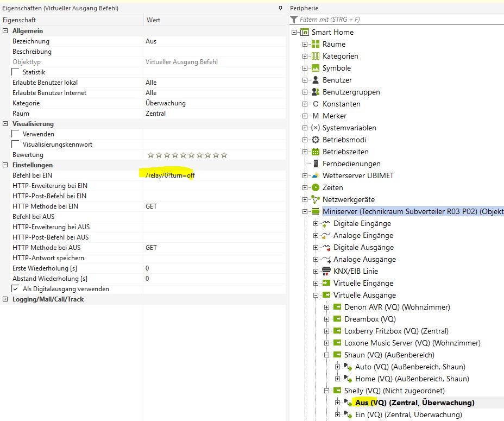This screenshot has width=504, height=421.
Task: Select Denon AVR (VQ) tree entry
Action: 396,307
